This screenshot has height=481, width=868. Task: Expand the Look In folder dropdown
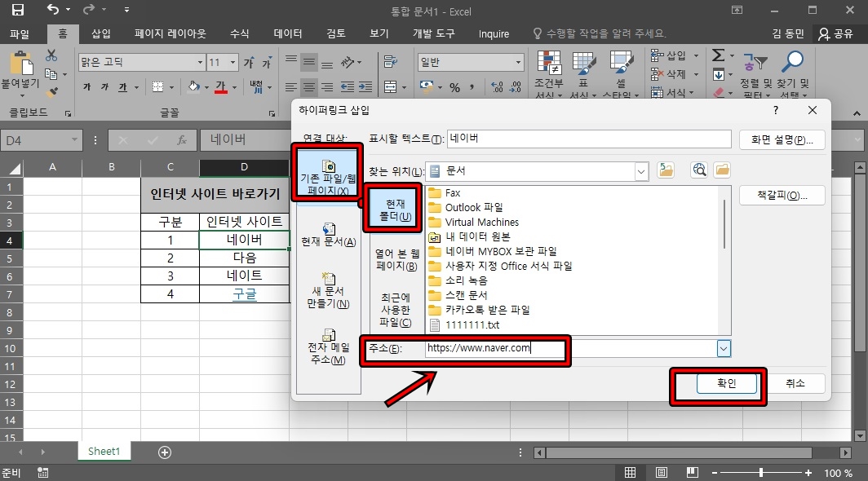tap(641, 171)
